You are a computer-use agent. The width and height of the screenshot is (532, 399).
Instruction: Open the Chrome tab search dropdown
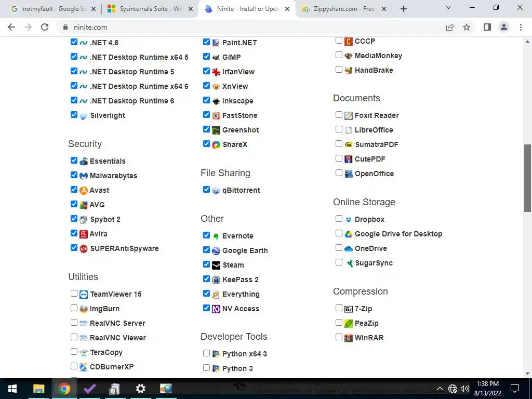pyautogui.click(x=448, y=7)
